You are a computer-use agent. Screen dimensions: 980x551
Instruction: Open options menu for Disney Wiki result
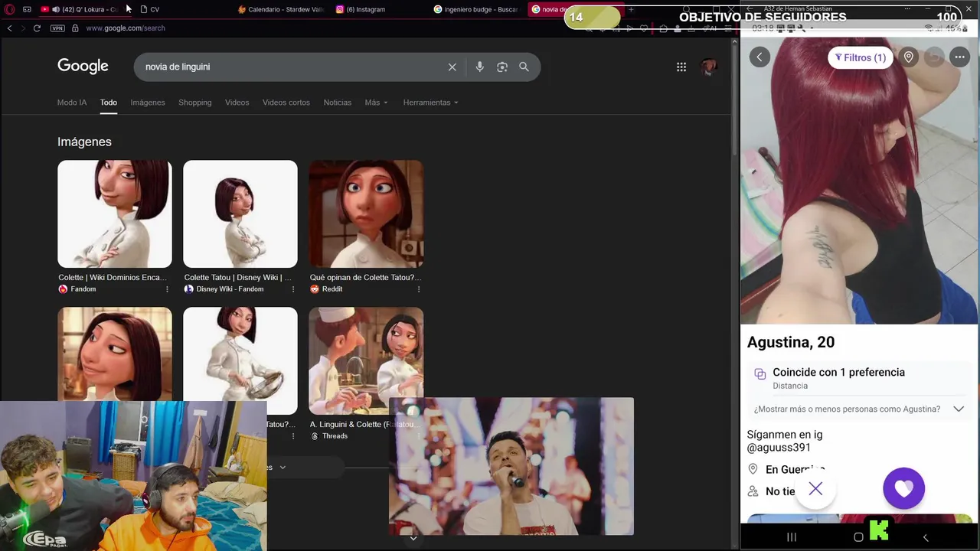pos(292,289)
